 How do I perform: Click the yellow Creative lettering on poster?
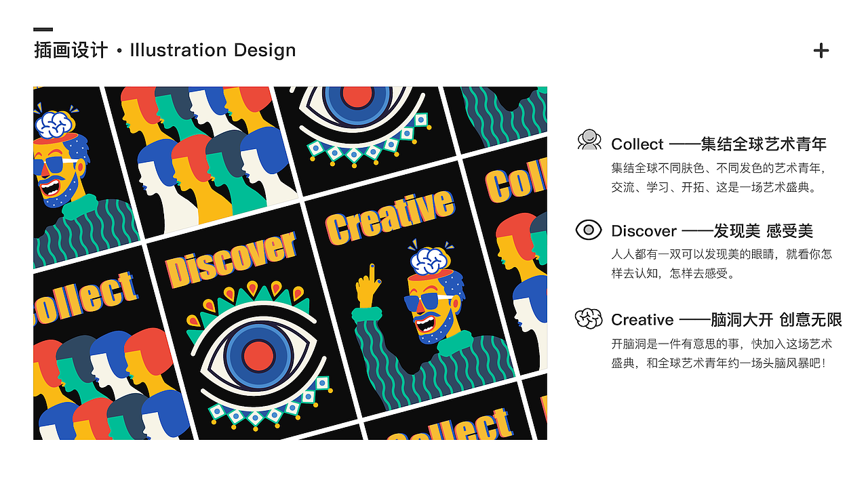389,217
